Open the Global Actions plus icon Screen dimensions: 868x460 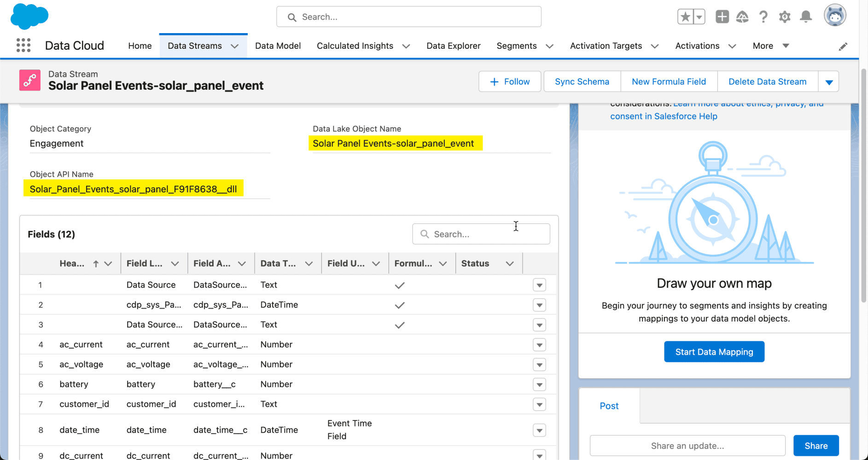click(722, 17)
